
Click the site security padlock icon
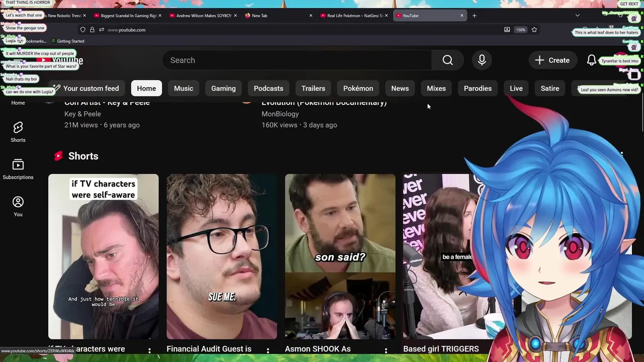(x=92, y=30)
